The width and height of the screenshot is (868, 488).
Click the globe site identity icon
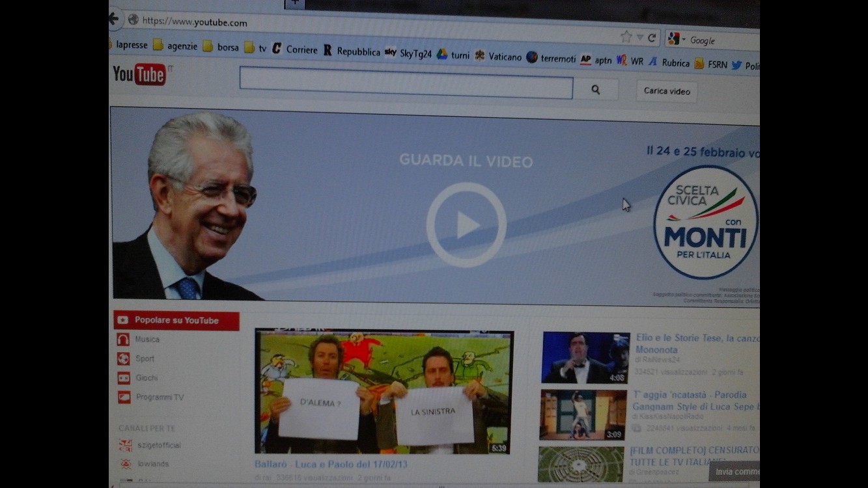point(133,20)
